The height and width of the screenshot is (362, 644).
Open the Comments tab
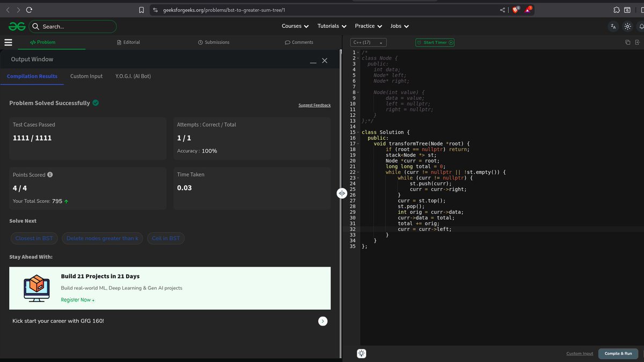click(299, 42)
